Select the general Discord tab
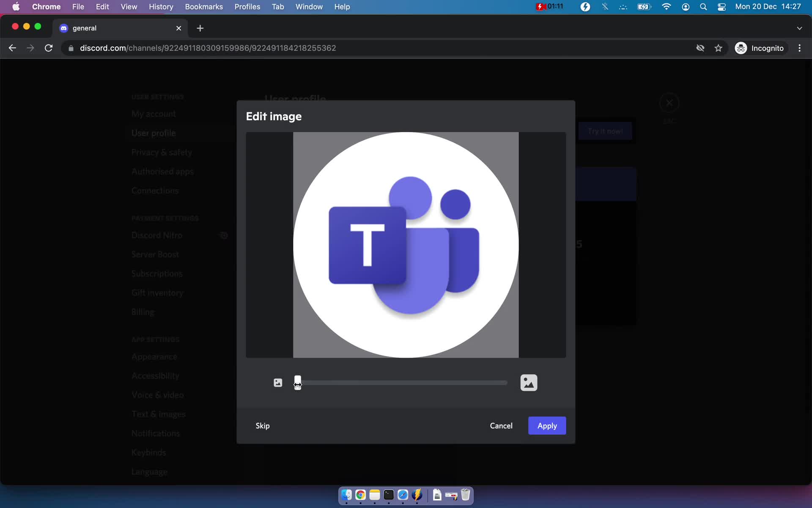Image resolution: width=812 pixels, height=508 pixels. click(121, 28)
